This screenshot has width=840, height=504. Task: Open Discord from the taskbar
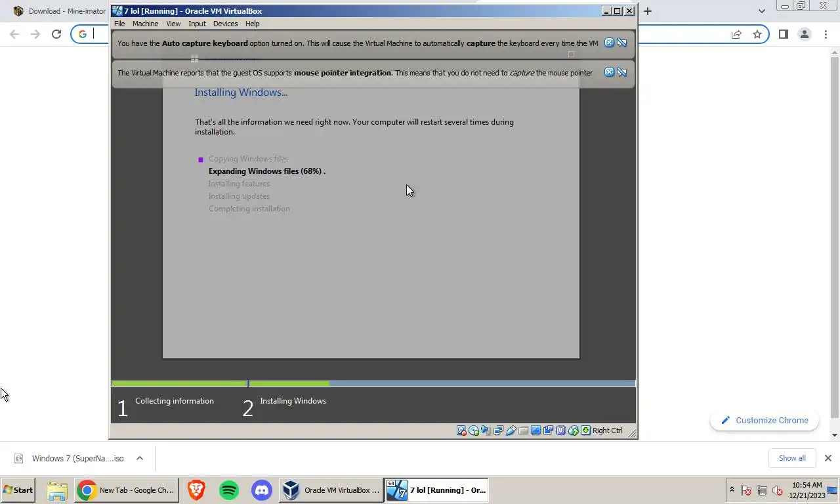click(261, 490)
